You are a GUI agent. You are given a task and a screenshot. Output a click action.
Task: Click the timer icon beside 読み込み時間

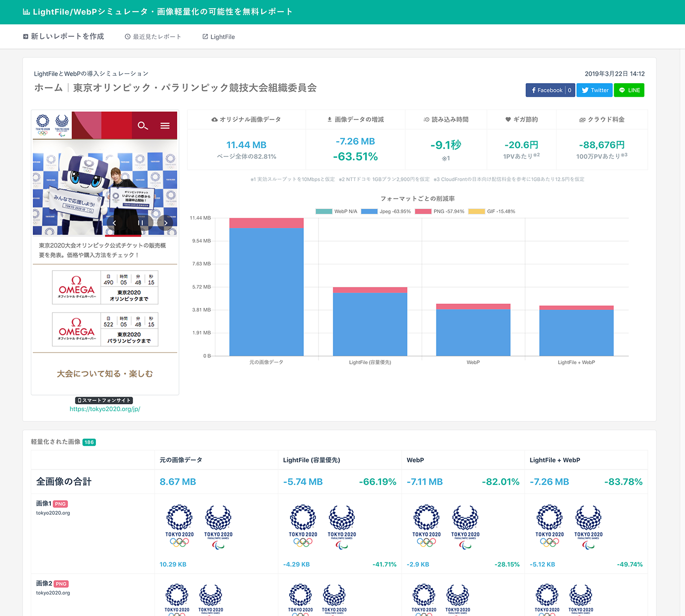pos(427,120)
